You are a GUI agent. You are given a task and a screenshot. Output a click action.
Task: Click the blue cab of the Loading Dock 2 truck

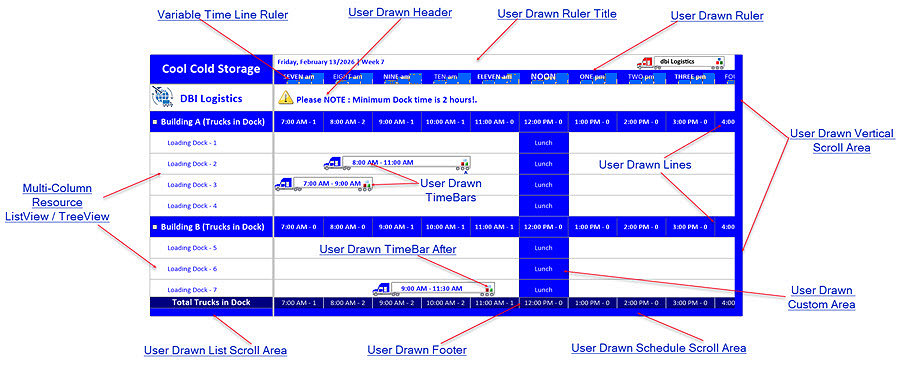pyautogui.click(x=333, y=163)
